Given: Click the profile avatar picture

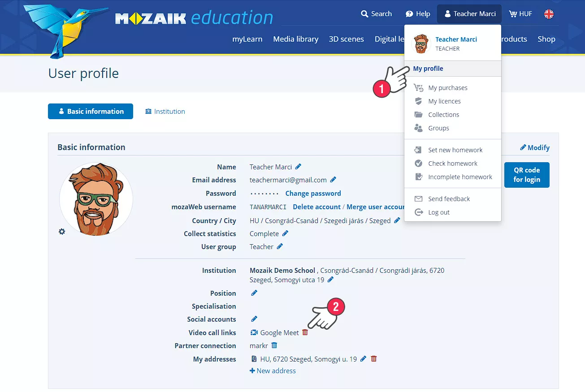Looking at the screenshot, I should (96, 199).
